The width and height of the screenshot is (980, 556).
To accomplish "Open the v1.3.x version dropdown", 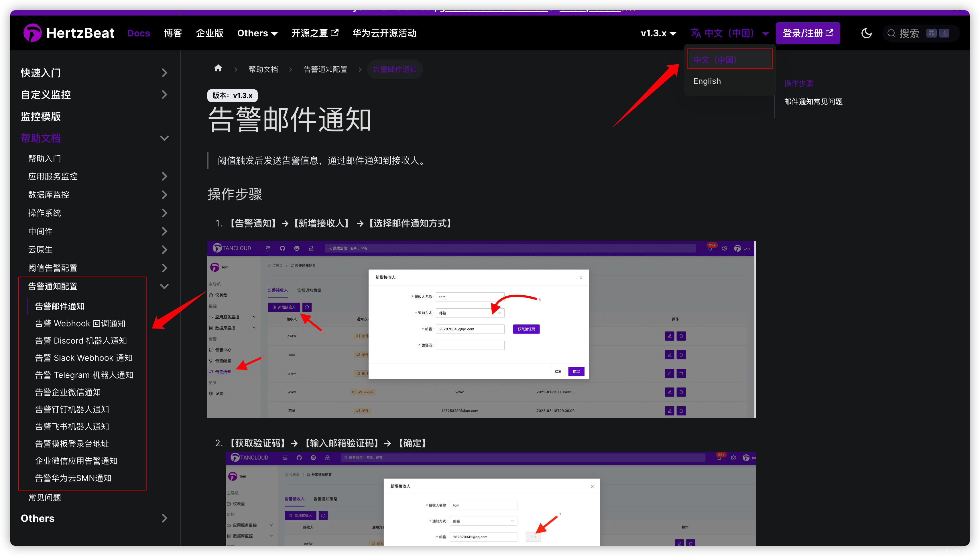I will pos(658,33).
